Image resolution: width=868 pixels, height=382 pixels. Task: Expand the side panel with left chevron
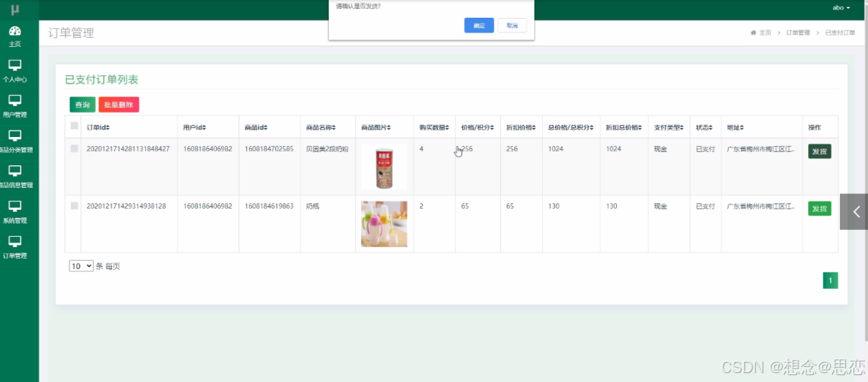pos(854,211)
